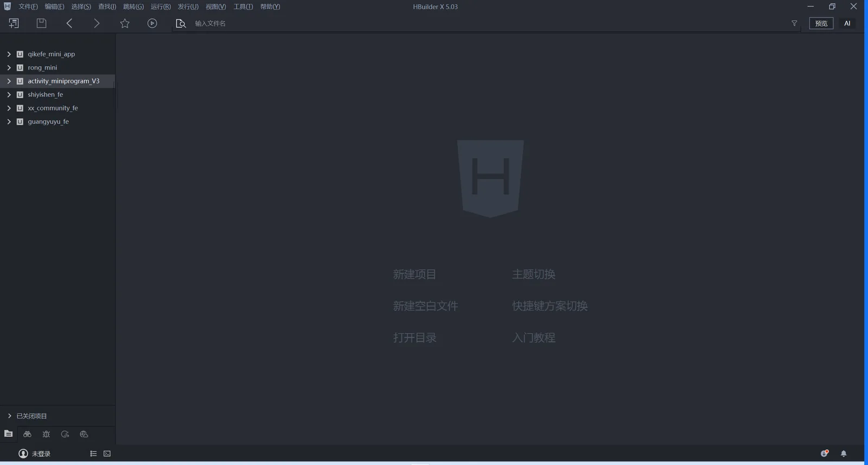Expand the qikefe_mini_app project
The width and height of the screenshot is (868, 465).
(9, 54)
